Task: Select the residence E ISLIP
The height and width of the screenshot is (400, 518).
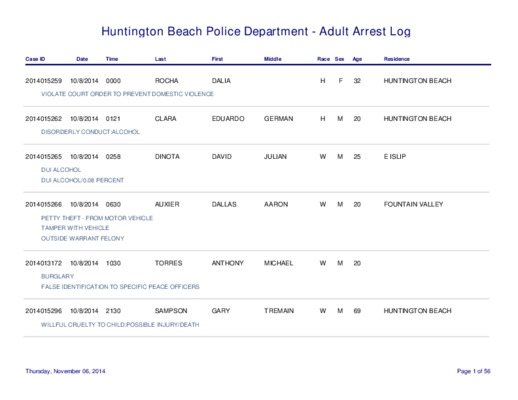Action: 395,157
